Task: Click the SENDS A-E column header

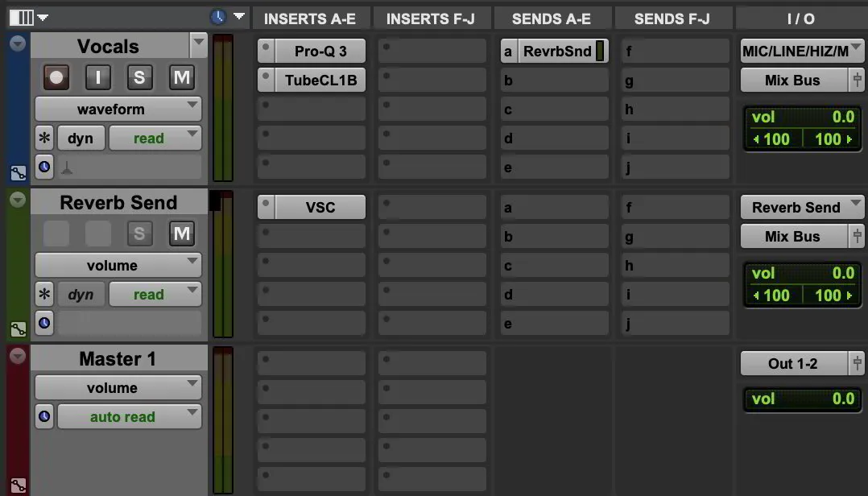Action: (x=552, y=17)
